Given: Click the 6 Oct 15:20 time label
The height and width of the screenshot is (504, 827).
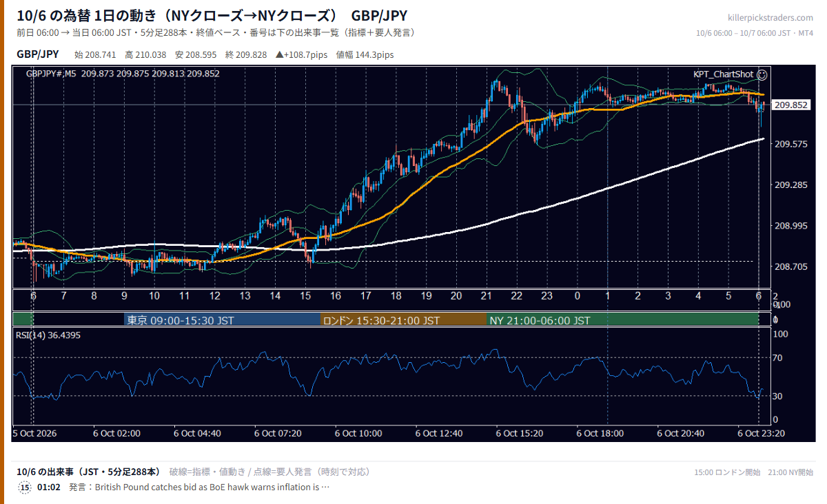Looking at the screenshot, I should tap(520, 434).
